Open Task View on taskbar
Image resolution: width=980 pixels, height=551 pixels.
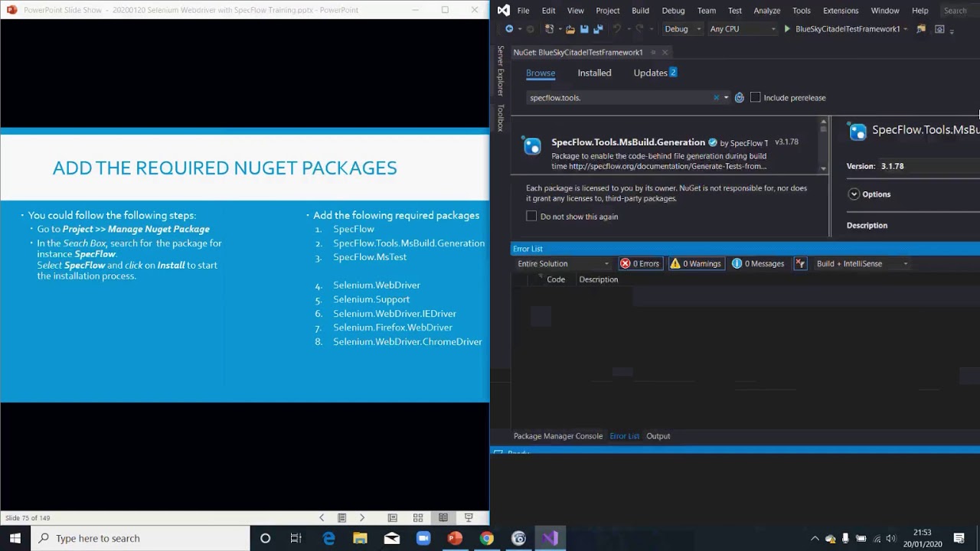[296, 538]
